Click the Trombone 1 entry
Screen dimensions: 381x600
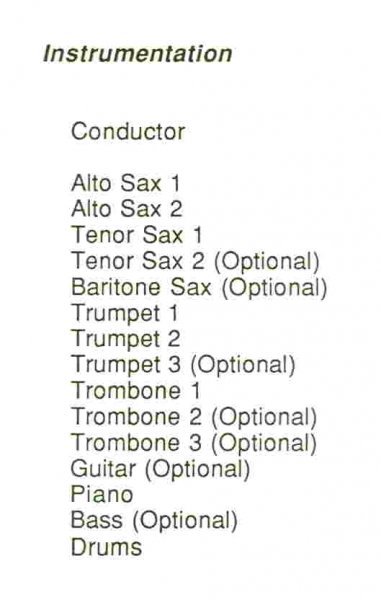point(136,391)
